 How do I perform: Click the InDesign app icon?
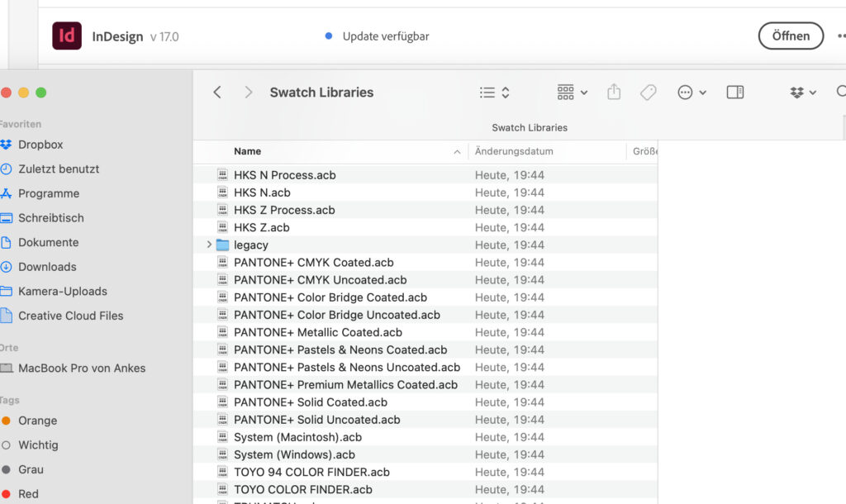pyautogui.click(x=67, y=36)
